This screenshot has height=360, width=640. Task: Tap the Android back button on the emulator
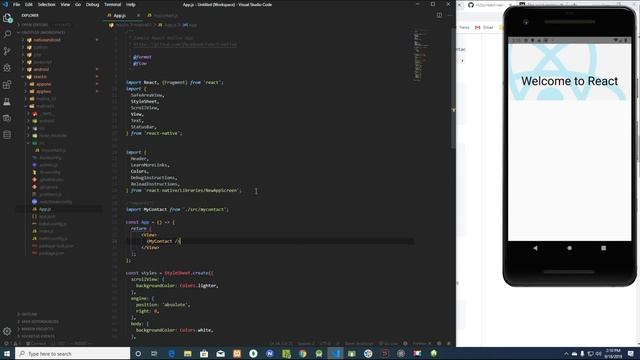click(535, 248)
